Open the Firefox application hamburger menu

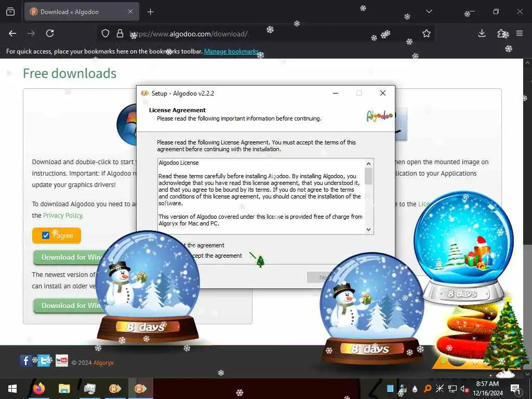coord(520,33)
